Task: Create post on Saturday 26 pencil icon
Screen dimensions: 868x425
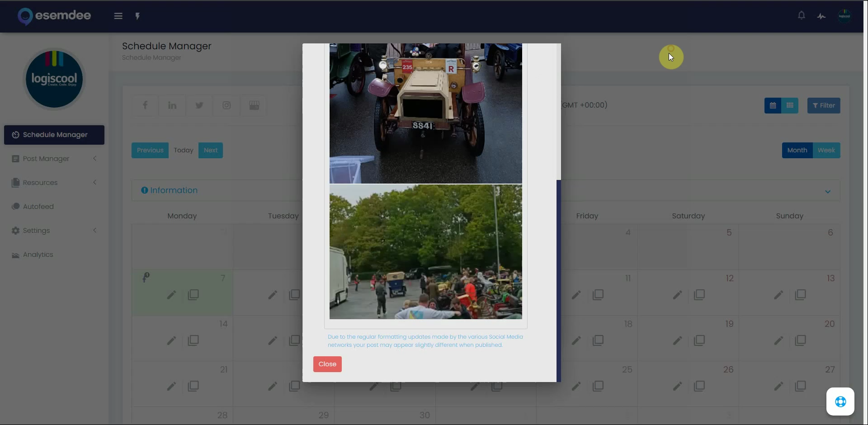Action: click(x=677, y=386)
